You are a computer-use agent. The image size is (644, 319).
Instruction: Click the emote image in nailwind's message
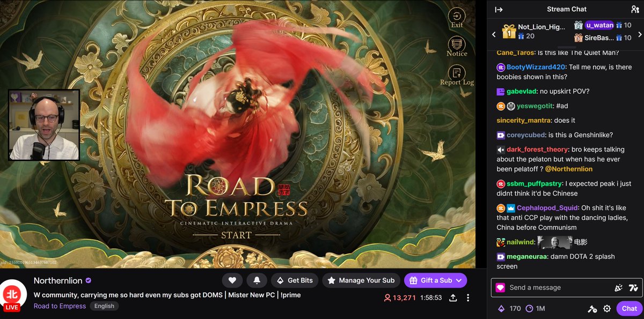click(555, 242)
